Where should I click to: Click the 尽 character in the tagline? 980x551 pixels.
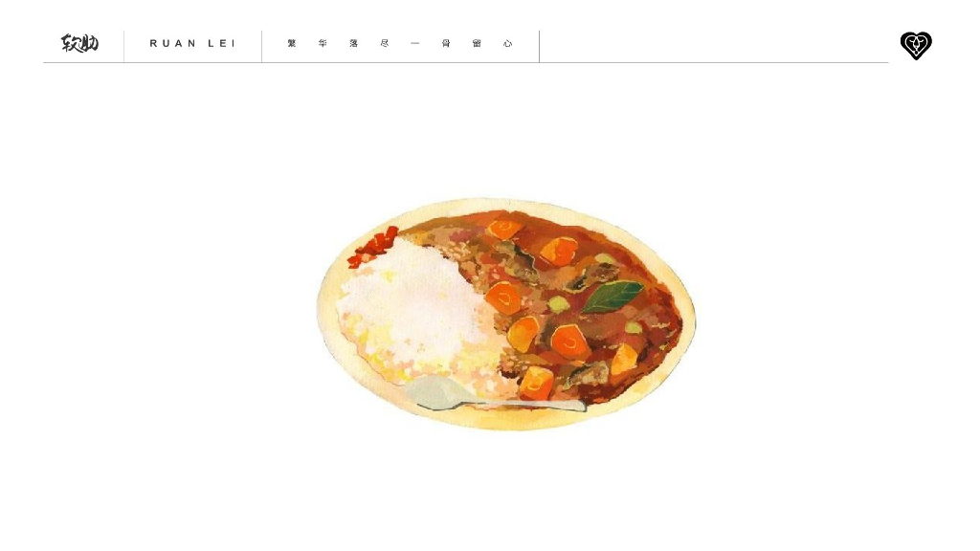tap(385, 43)
